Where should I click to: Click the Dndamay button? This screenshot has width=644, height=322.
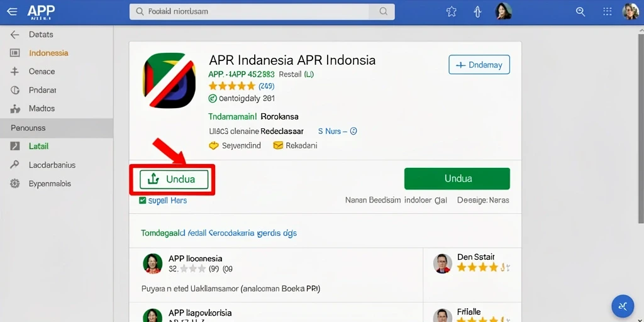(x=479, y=65)
